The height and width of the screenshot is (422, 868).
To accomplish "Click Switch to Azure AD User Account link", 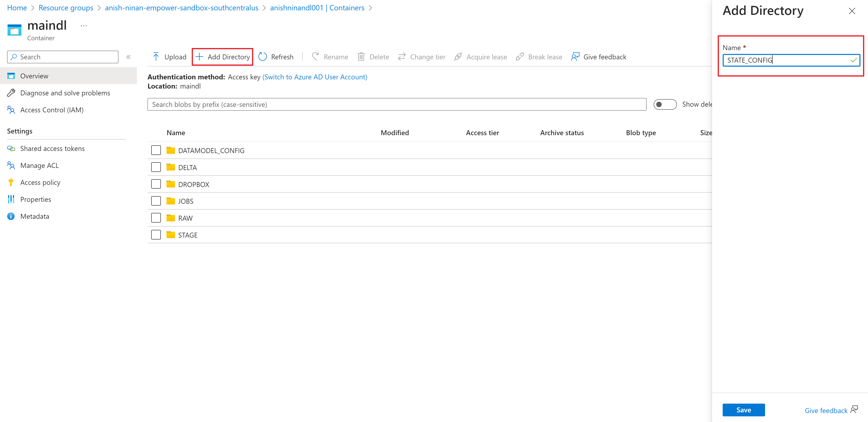I will [315, 77].
